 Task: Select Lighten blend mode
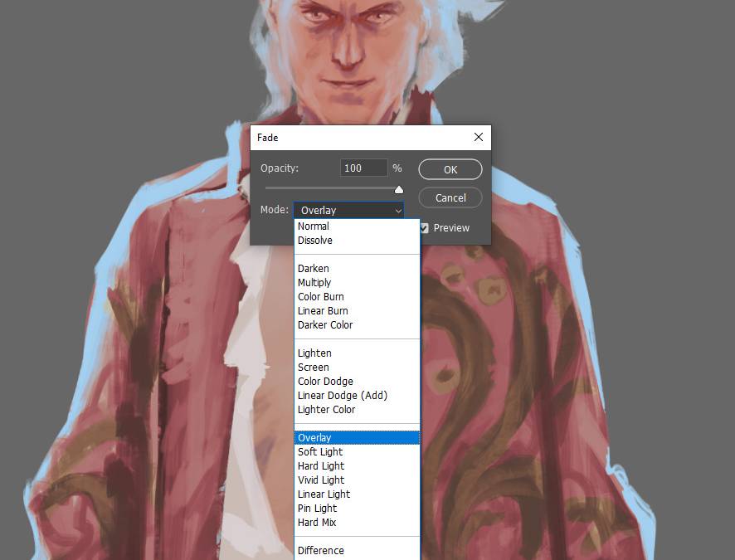[x=357, y=353]
